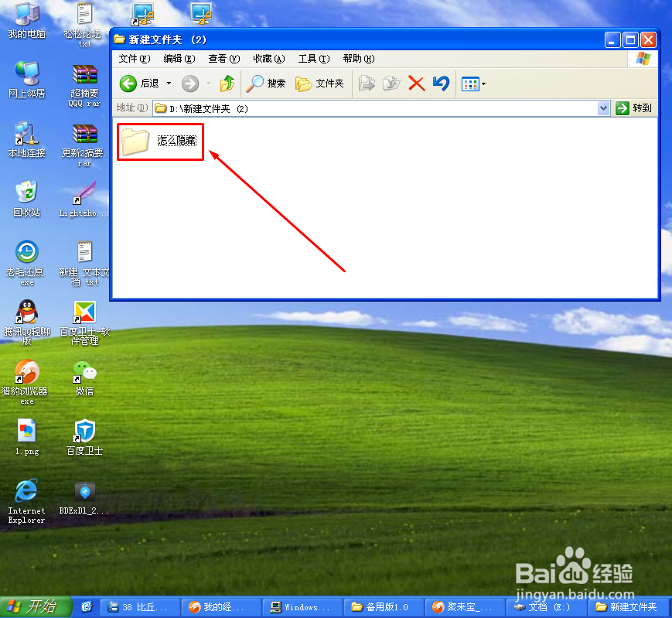Switch to taskbar item 我的经...
Image resolution: width=672 pixels, height=618 pixels.
(x=222, y=607)
